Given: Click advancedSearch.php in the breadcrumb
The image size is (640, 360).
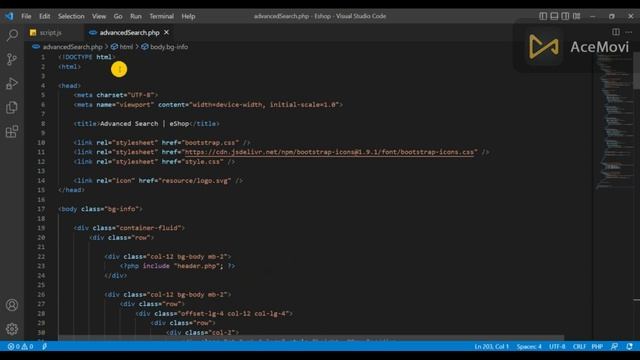Looking at the screenshot, I should point(72,47).
